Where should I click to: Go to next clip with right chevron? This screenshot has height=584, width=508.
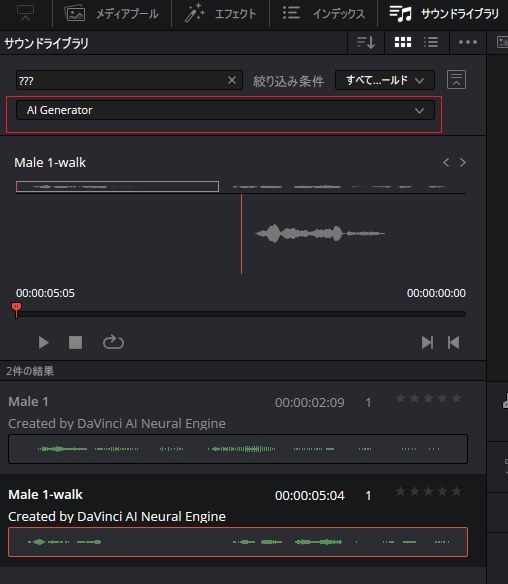[462, 162]
